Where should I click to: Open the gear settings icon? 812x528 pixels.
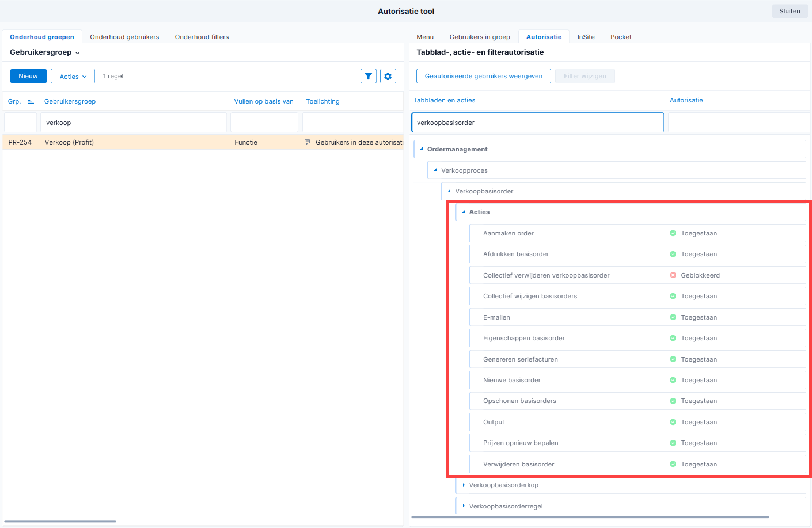tap(388, 76)
